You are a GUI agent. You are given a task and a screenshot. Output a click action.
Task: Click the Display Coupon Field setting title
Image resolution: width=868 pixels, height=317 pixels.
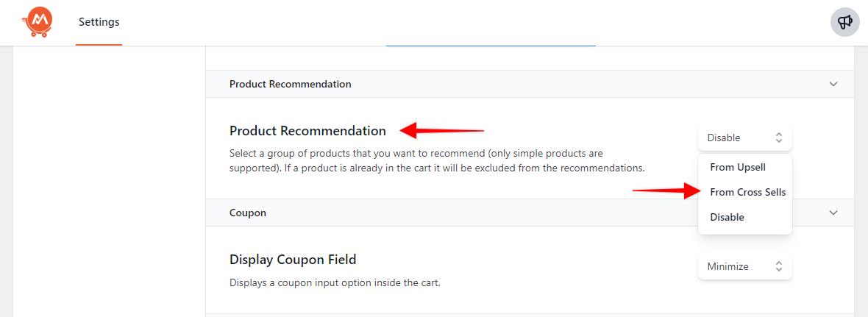(293, 259)
